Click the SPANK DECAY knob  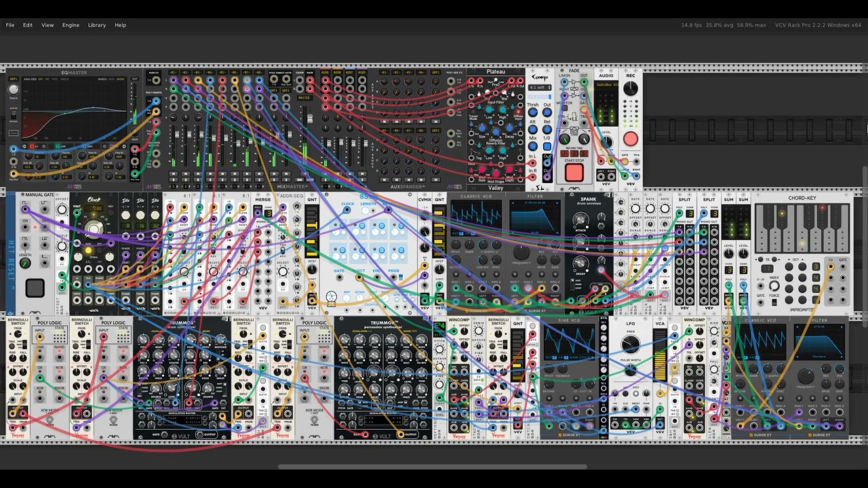pyautogui.click(x=580, y=263)
